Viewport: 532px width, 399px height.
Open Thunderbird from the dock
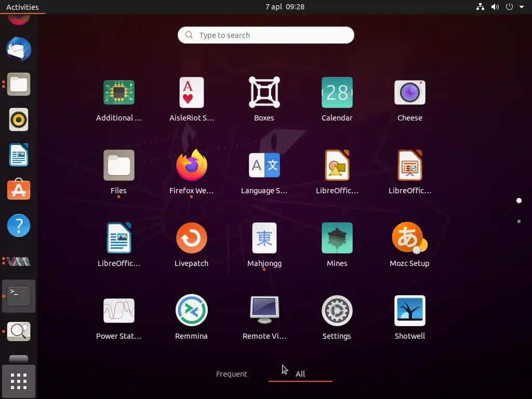pyautogui.click(x=19, y=49)
